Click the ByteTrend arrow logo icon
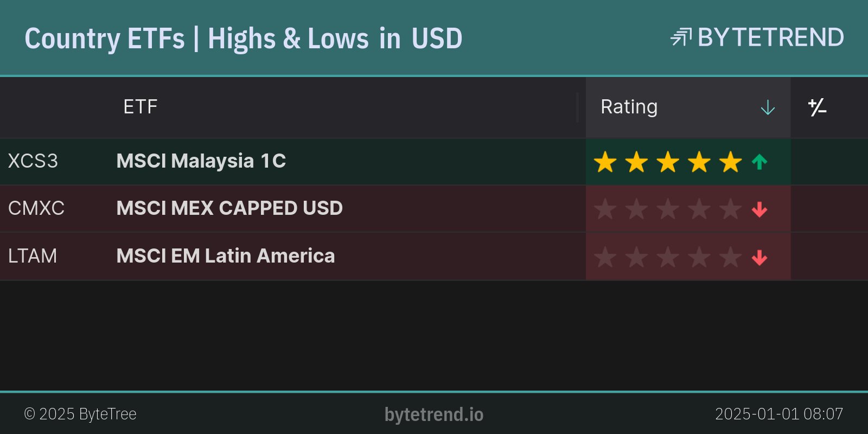868x434 pixels. coord(681,37)
